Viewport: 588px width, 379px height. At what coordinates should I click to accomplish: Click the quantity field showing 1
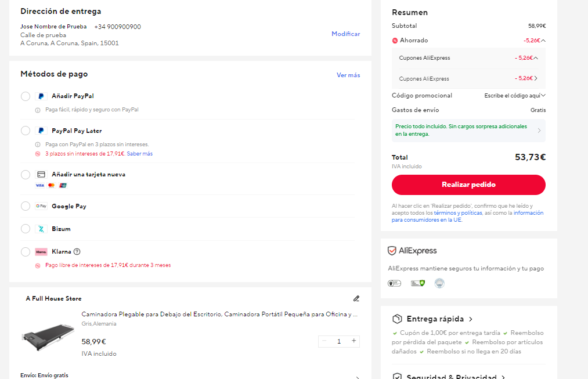coord(339,341)
